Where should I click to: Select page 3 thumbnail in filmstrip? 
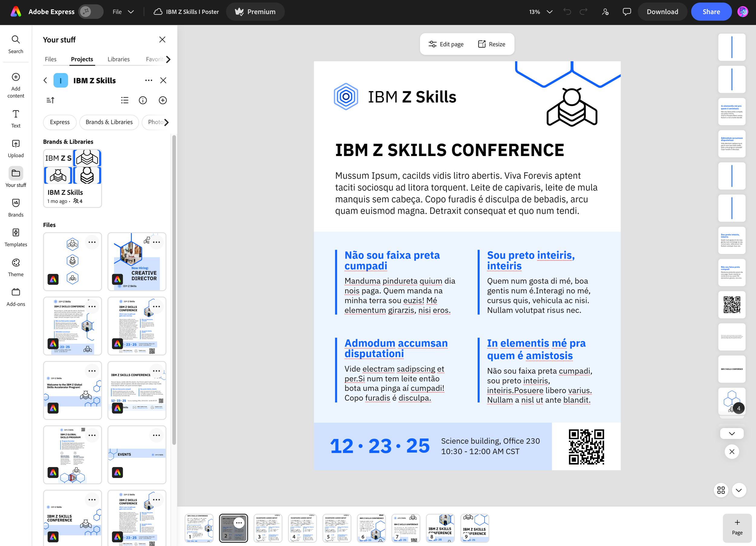[268, 528]
